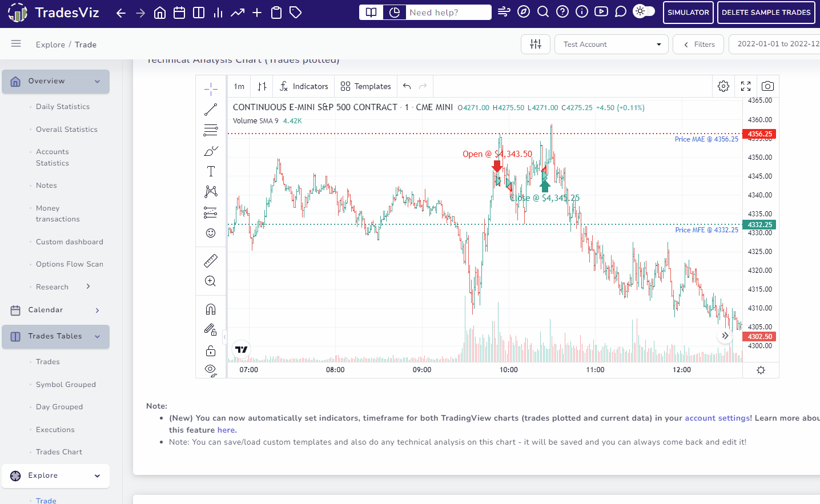Go to the home dashboard icon
820x504 pixels.
point(160,13)
